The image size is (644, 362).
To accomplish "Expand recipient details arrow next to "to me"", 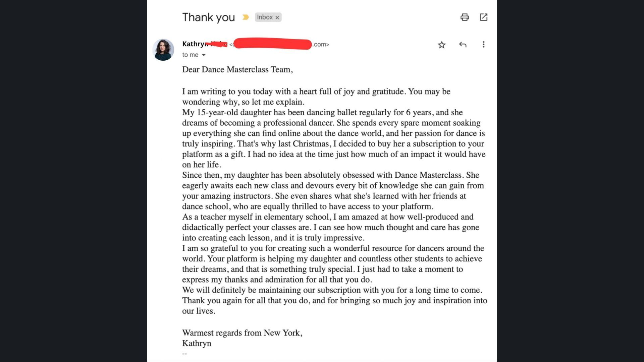I will click(204, 55).
